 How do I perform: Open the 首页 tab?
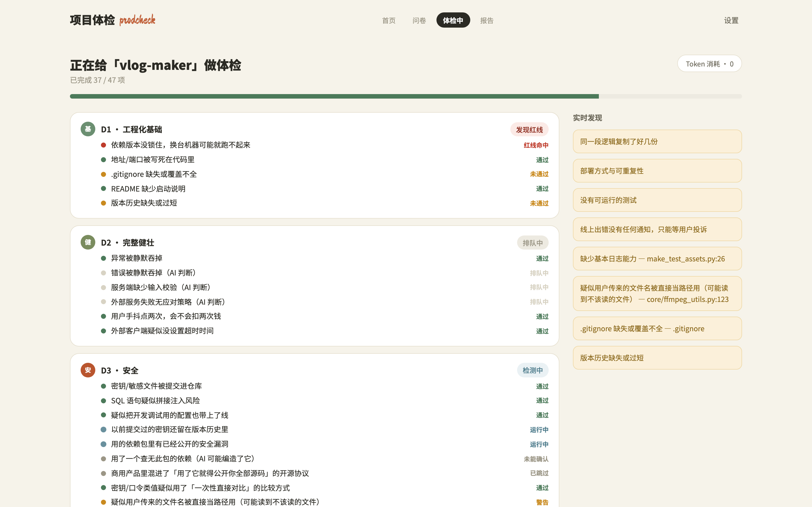click(x=389, y=21)
